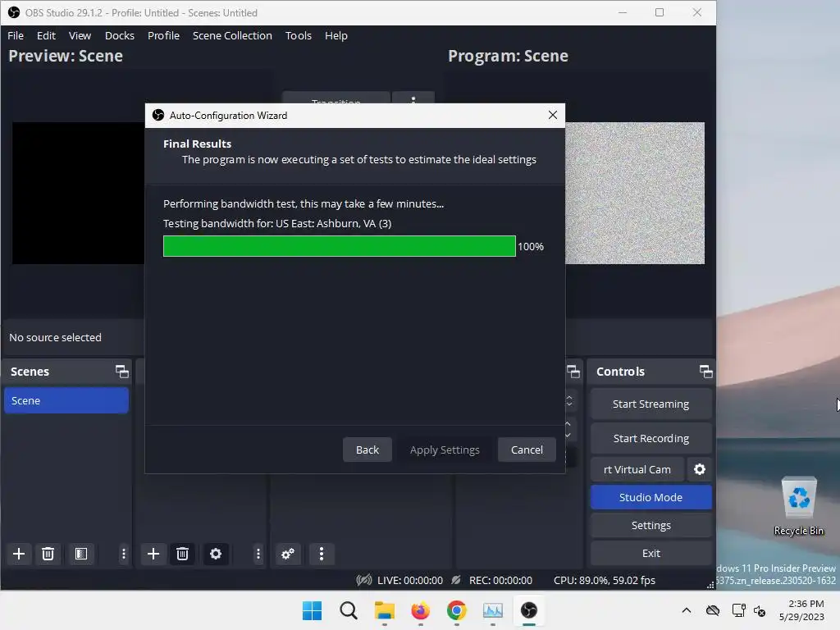Image resolution: width=840 pixels, height=630 pixels.
Task: Open scene filters icon
Action: tap(81, 554)
